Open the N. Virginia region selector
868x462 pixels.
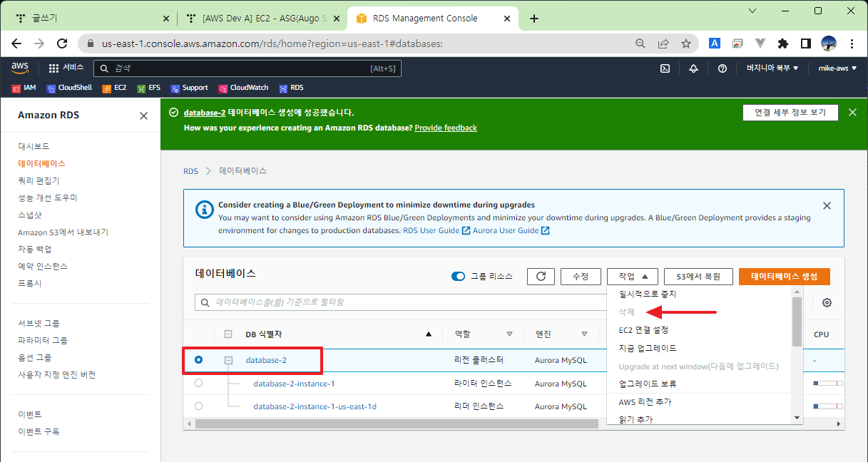pos(772,68)
